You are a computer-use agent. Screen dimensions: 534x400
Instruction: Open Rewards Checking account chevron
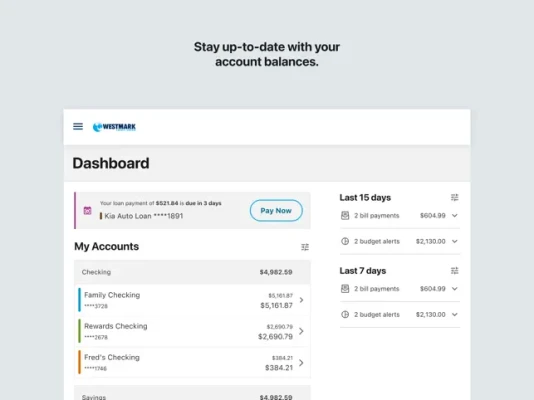pos(301,331)
